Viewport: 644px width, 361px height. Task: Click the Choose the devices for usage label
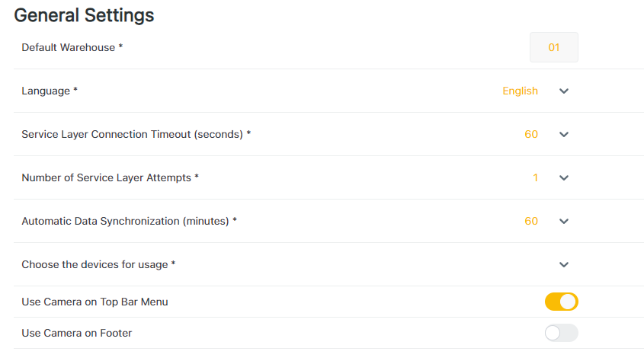(98, 265)
